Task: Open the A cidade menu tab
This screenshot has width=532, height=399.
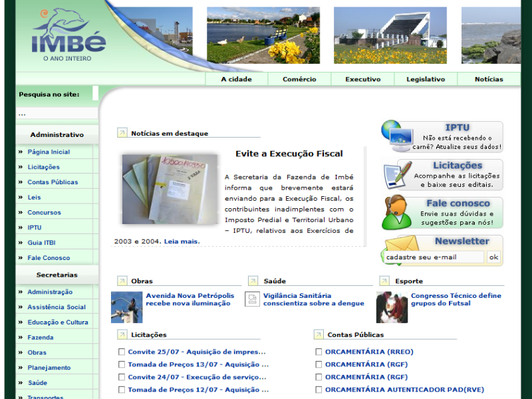Action: (x=237, y=79)
